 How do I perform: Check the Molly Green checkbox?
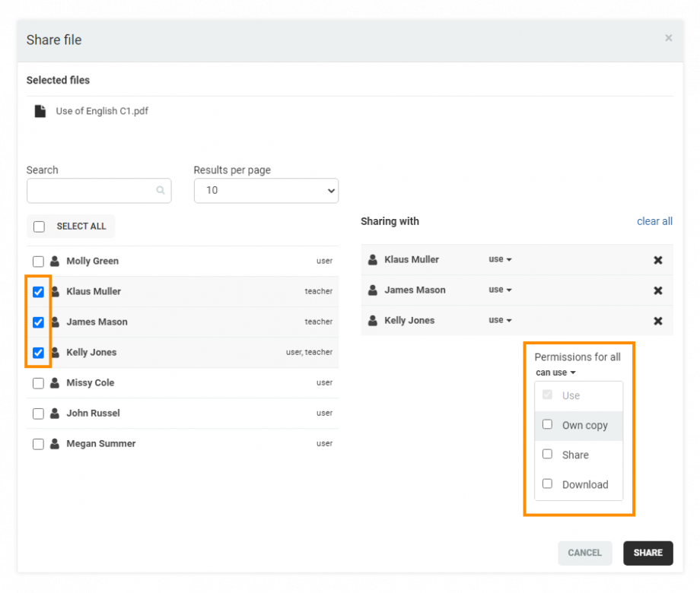pos(38,262)
